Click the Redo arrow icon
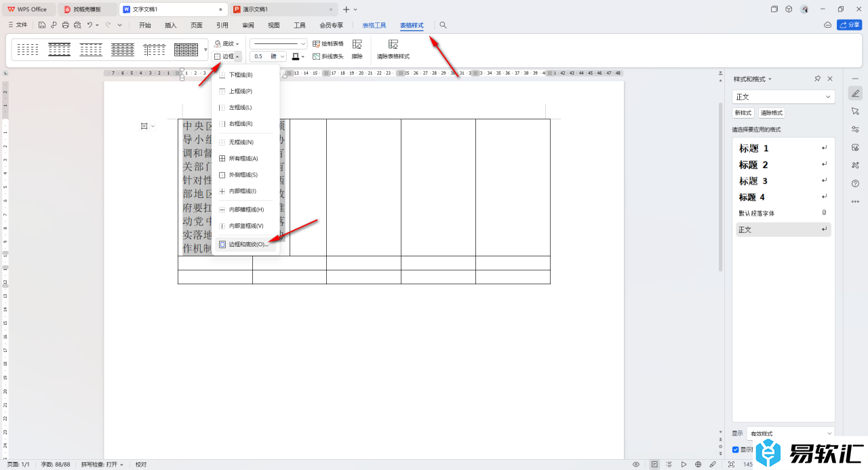 pos(108,25)
